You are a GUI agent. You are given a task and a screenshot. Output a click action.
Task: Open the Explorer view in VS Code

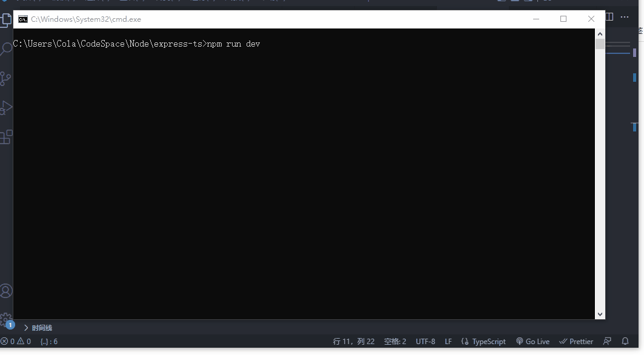[5, 20]
